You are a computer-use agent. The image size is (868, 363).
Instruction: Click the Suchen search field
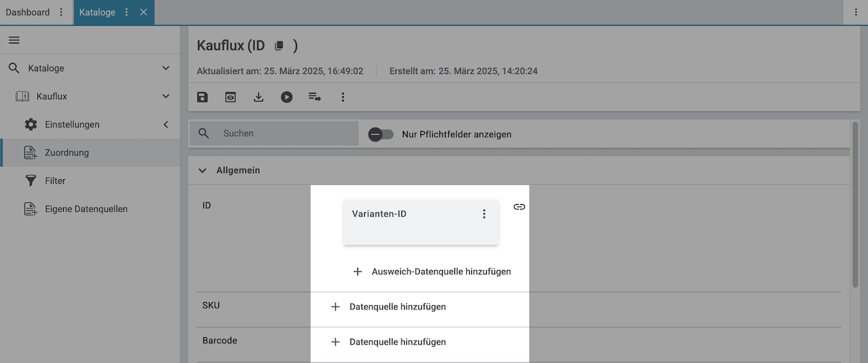coord(285,134)
